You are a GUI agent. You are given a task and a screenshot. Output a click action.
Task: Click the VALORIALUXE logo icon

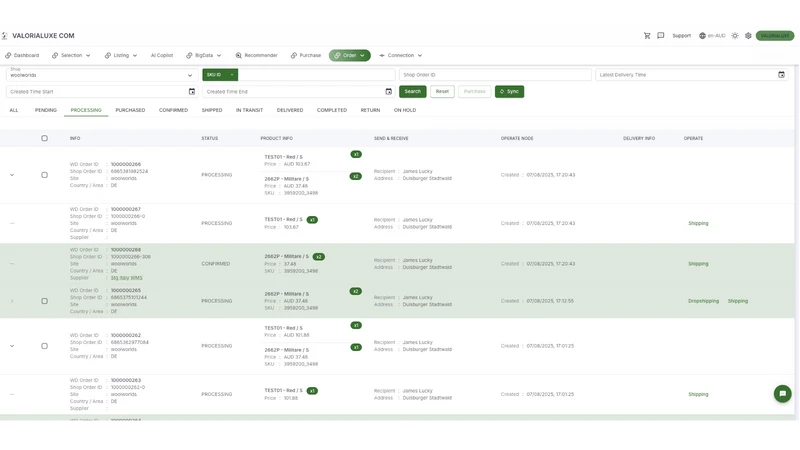pos(5,36)
